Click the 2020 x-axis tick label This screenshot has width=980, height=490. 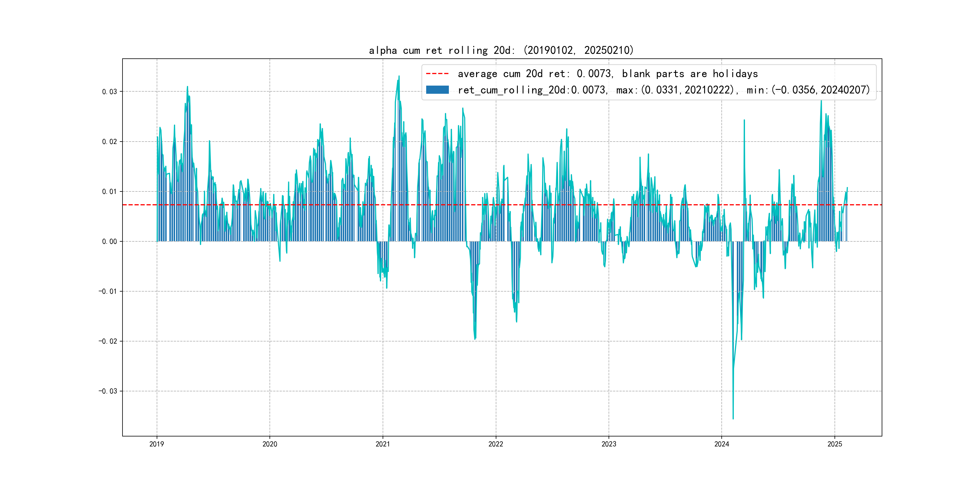270,444
